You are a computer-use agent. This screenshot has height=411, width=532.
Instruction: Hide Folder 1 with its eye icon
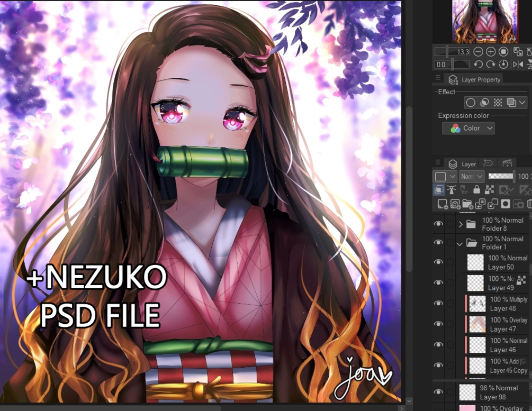(438, 242)
